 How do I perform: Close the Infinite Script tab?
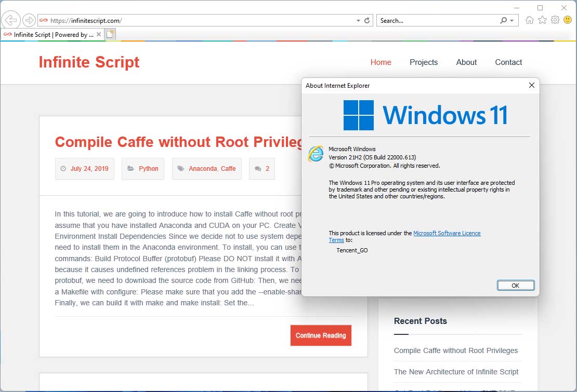99,34
